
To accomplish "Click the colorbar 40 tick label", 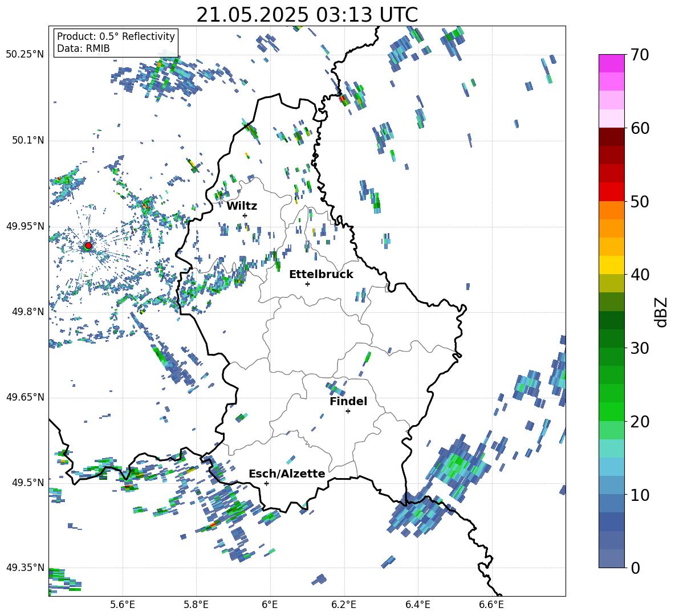I will point(640,275).
